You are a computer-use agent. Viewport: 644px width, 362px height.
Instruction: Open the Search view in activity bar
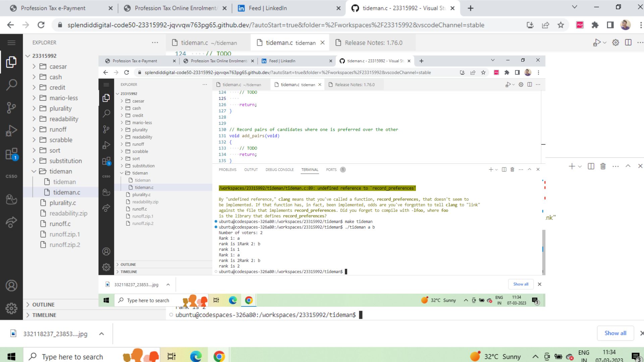11,84
